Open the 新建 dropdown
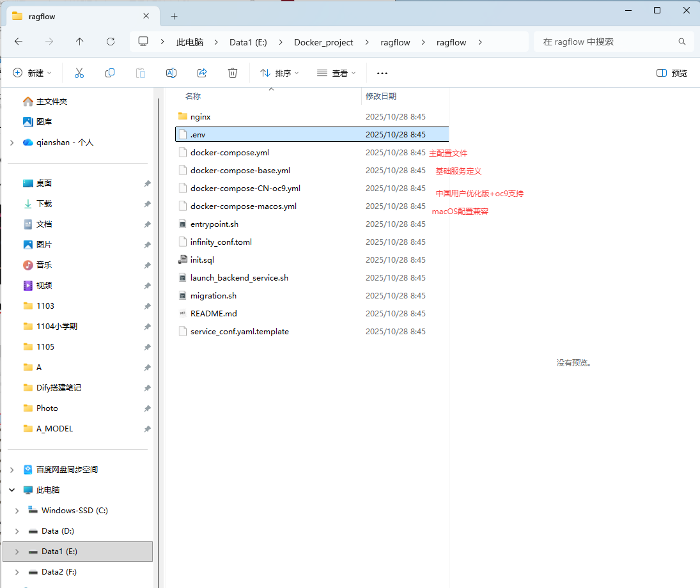This screenshot has width=700, height=588. [32, 73]
